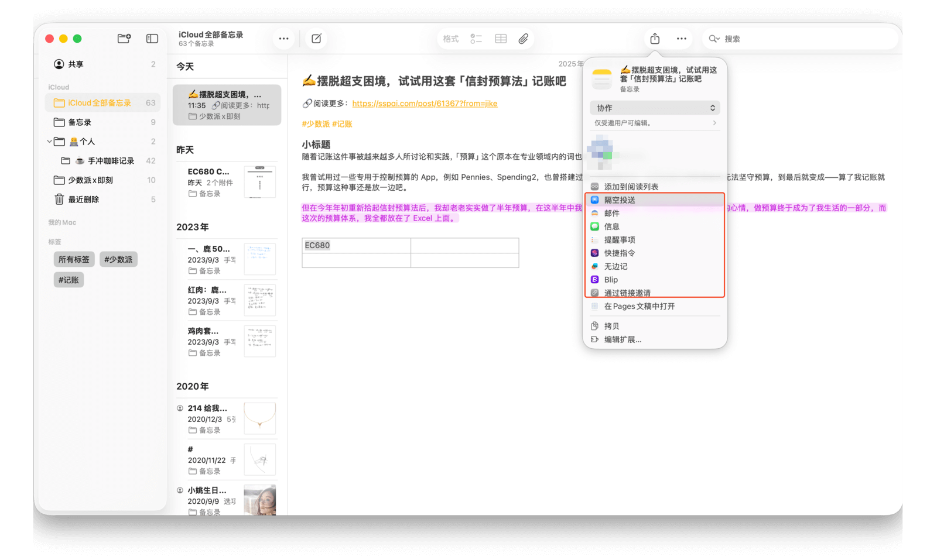
Task: Click the compose new note icon
Action: click(316, 39)
